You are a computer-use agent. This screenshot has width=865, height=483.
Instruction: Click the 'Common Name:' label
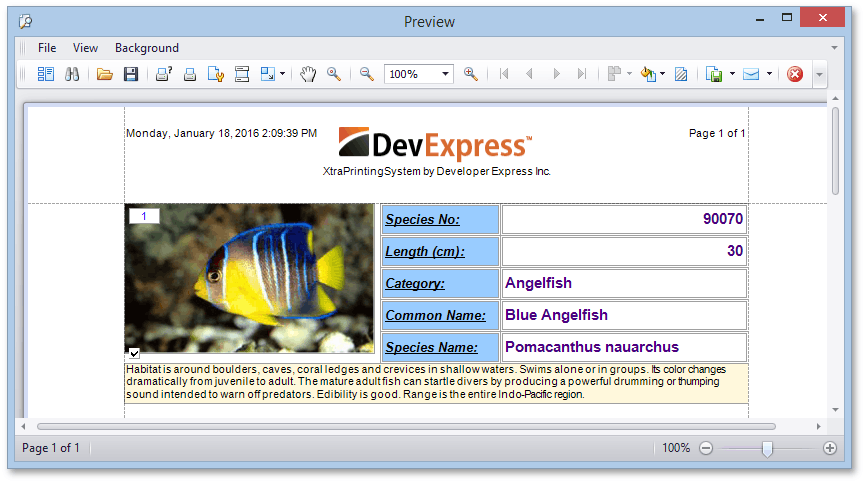click(435, 315)
